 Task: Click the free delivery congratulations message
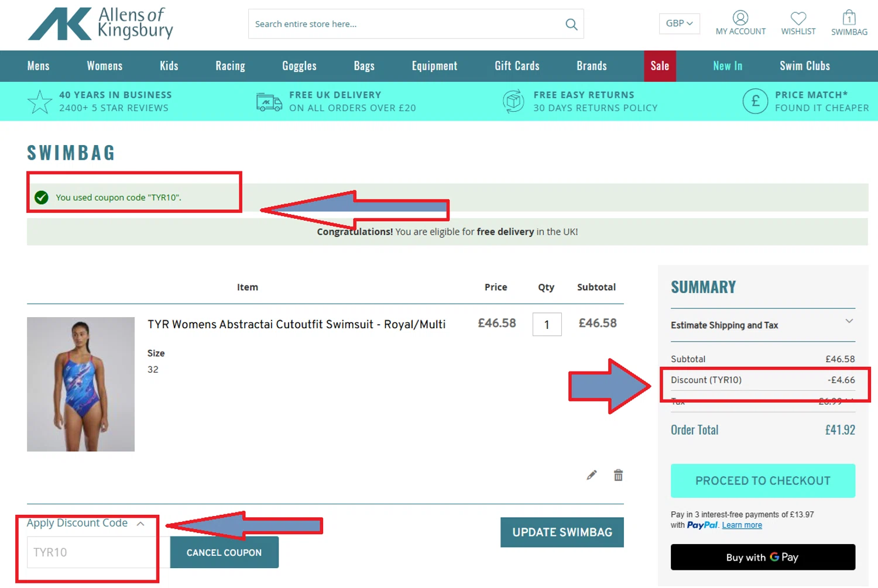pyautogui.click(x=447, y=232)
